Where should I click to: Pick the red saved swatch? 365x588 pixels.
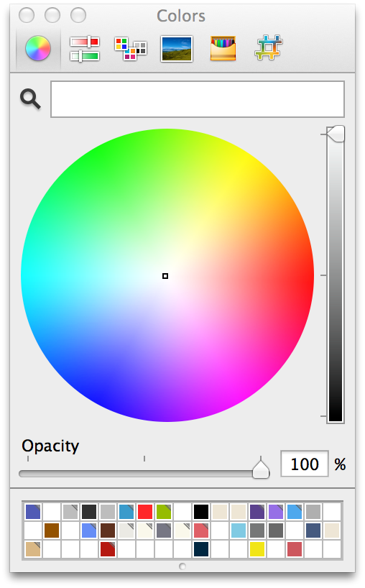point(145,512)
